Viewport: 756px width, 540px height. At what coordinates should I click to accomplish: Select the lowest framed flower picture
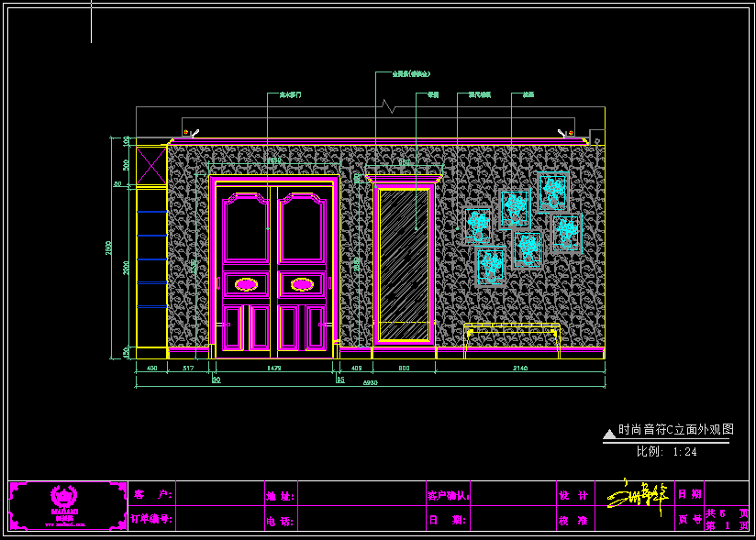pyautogui.click(x=491, y=267)
